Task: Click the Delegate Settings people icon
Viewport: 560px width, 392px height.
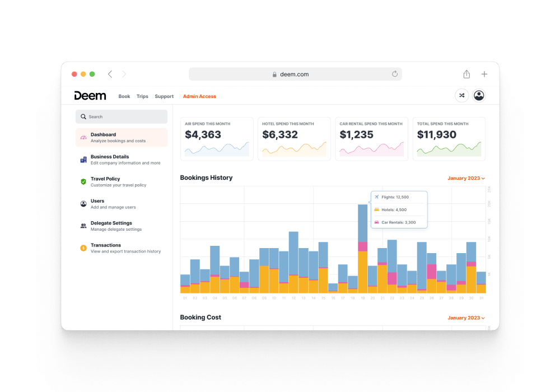Action: (83, 226)
